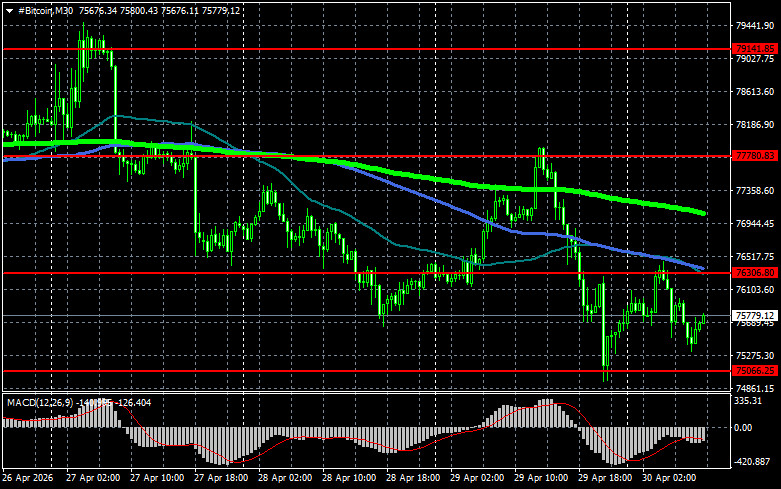Click the red 76306.80 price axis label

[755, 273]
